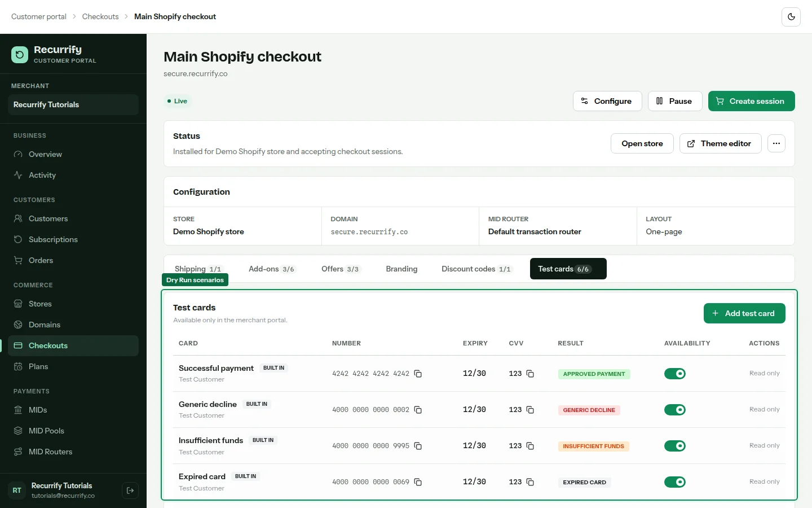Click the logout icon next to the account
The image size is (812, 508).
point(130,491)
